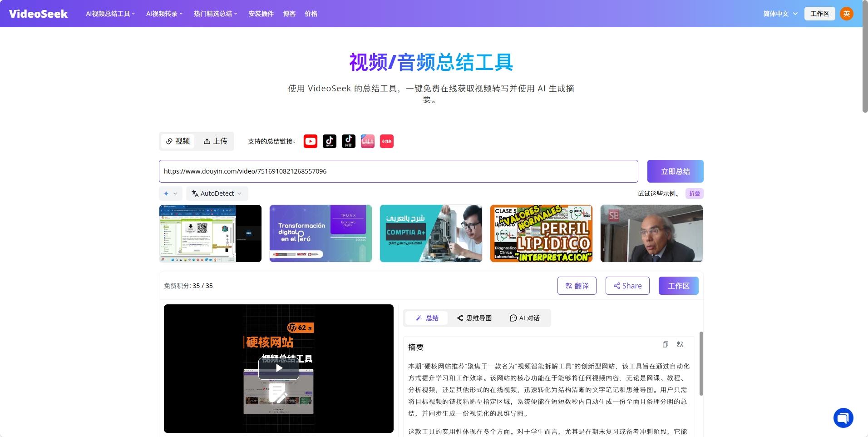Open the 博客 menu item
Screen dimensions: 868x437
pos(289,14)
